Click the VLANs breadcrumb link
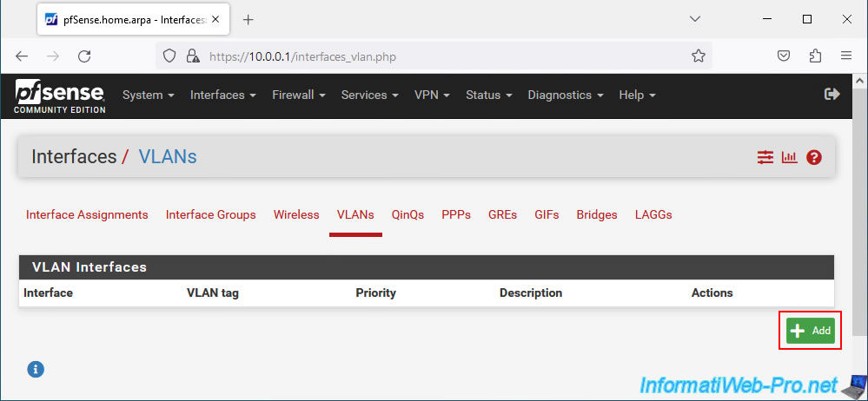 coord(167,156)
